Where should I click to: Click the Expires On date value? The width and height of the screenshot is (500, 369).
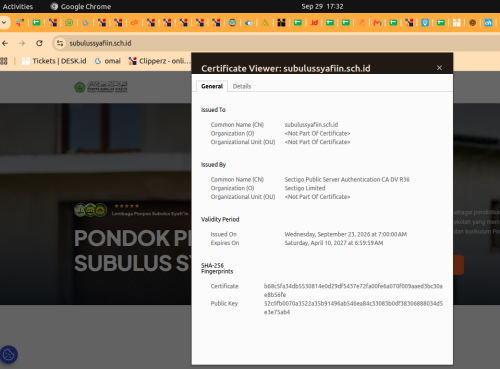tap(334, 243)
